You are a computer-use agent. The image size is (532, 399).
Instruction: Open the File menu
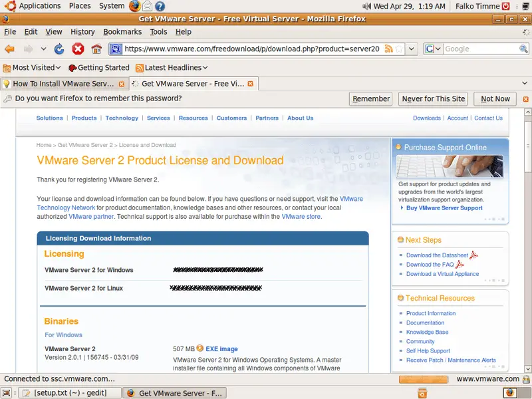pos(10,32)
